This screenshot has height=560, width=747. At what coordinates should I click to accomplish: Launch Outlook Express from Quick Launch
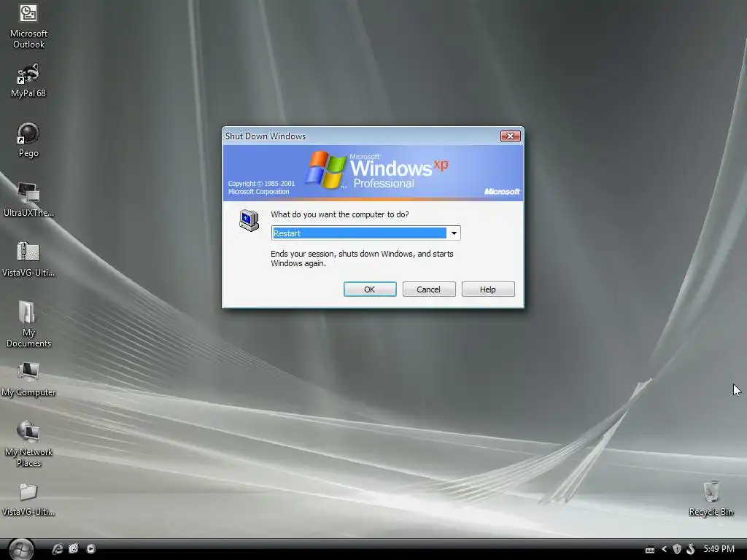pyautogui.click(x=74, y=549)
